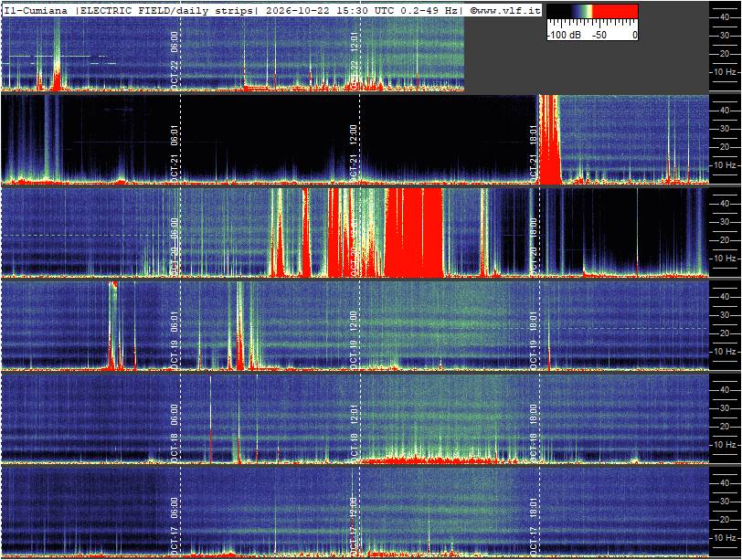Pick the OCT-18 18:00 time marker
742x560 pixels.
(x=534, y=432)
